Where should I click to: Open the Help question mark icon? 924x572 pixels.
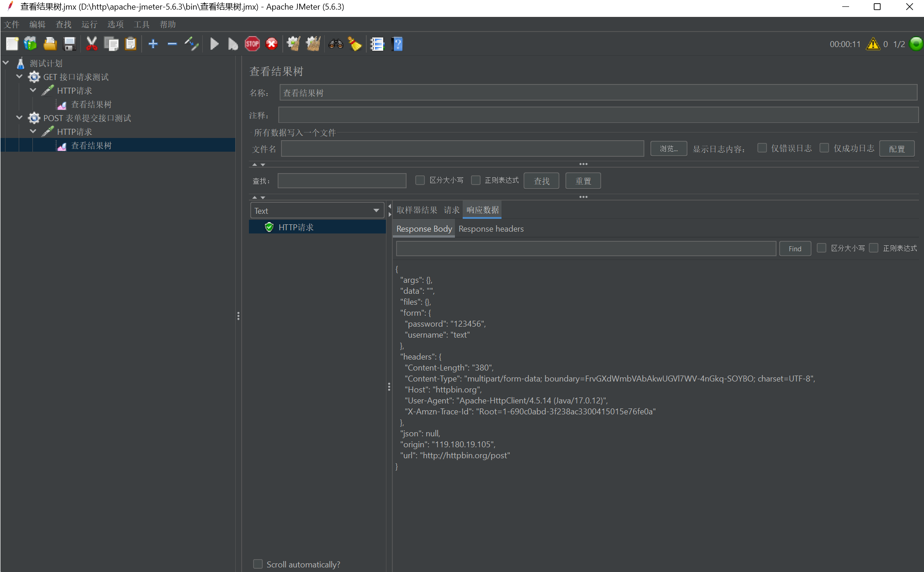point(397,44)
